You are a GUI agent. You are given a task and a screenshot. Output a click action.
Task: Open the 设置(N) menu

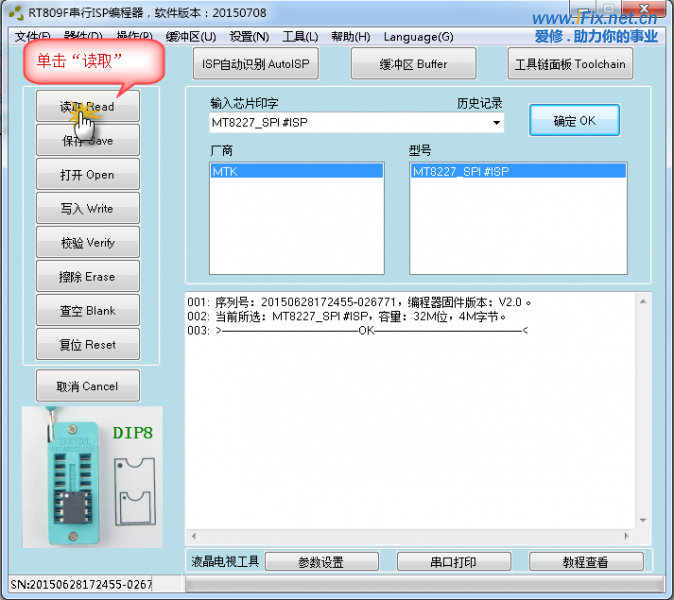coord(249,37)
